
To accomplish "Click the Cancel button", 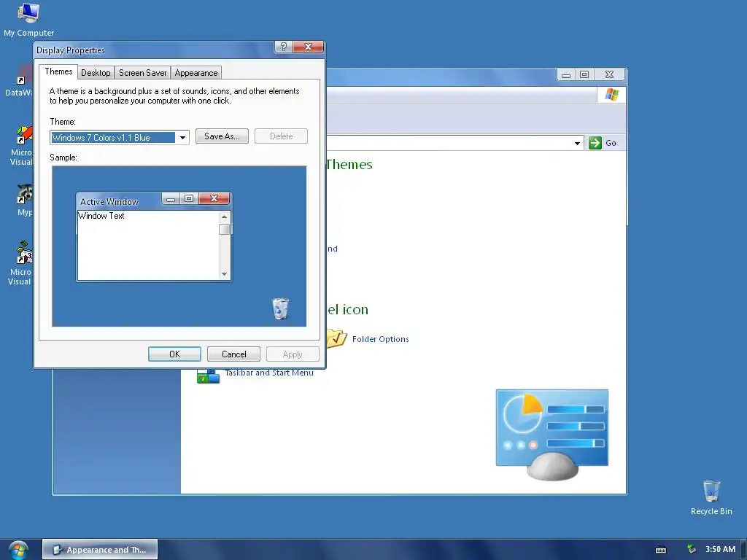I will pyautogui.click(x=234, y=354).
